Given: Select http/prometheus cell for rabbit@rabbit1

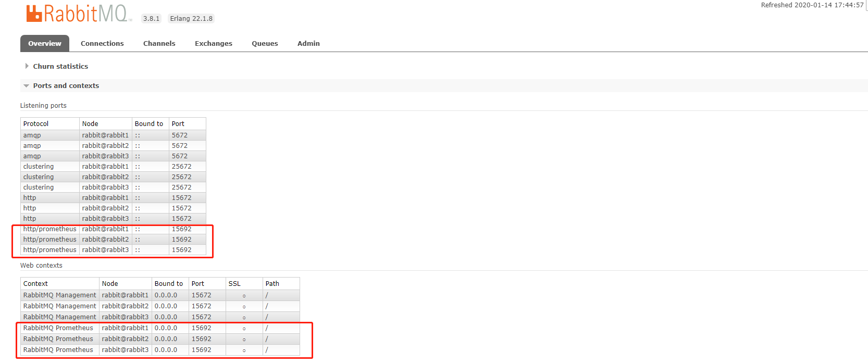Looking at the screenshot, I should tap(50, 229).
